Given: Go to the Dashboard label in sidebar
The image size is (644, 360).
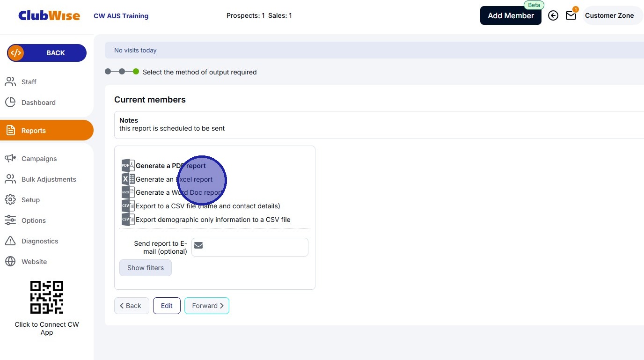Looking at the screenshot, I should point(38,103).
